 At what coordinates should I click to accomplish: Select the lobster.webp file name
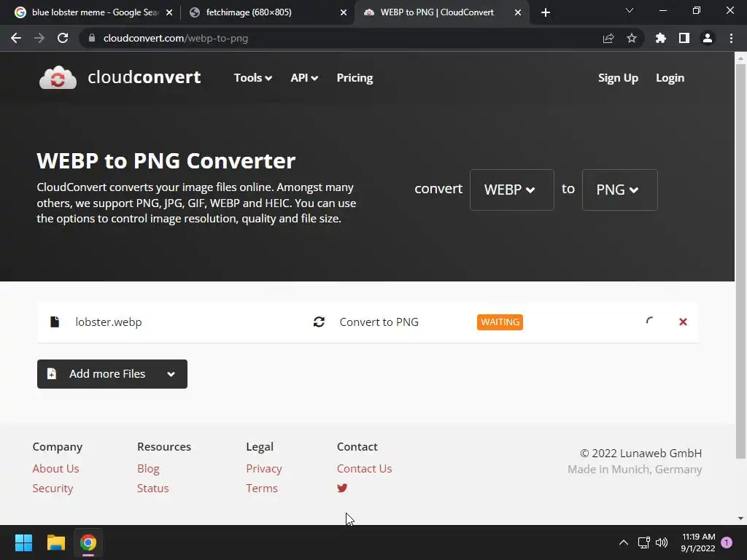109,322
